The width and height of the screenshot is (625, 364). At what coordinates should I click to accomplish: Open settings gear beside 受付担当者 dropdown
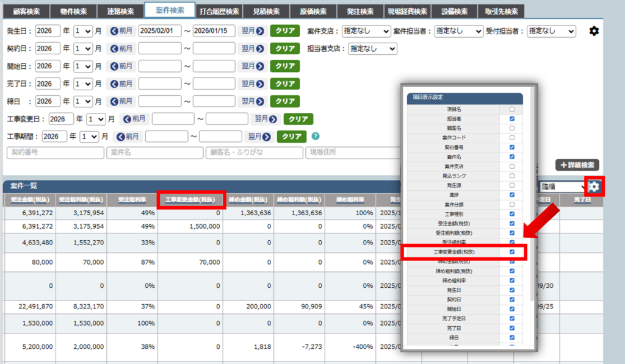(594, 31)
